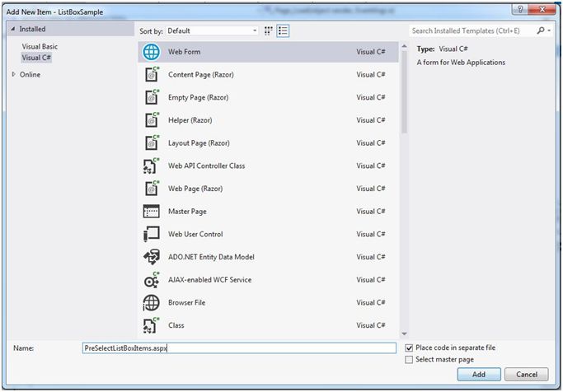Select Web API Controller Class name

(x=206, y=166)
